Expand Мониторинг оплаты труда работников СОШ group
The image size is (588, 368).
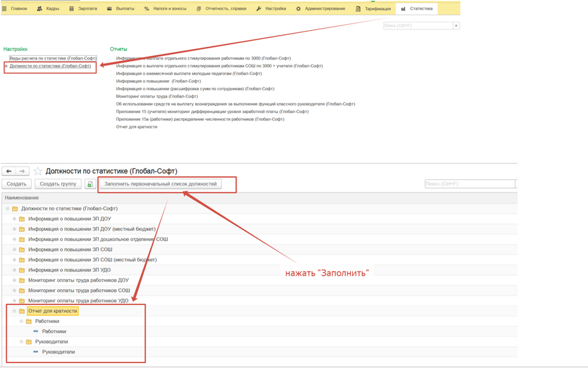click(14, 290)
